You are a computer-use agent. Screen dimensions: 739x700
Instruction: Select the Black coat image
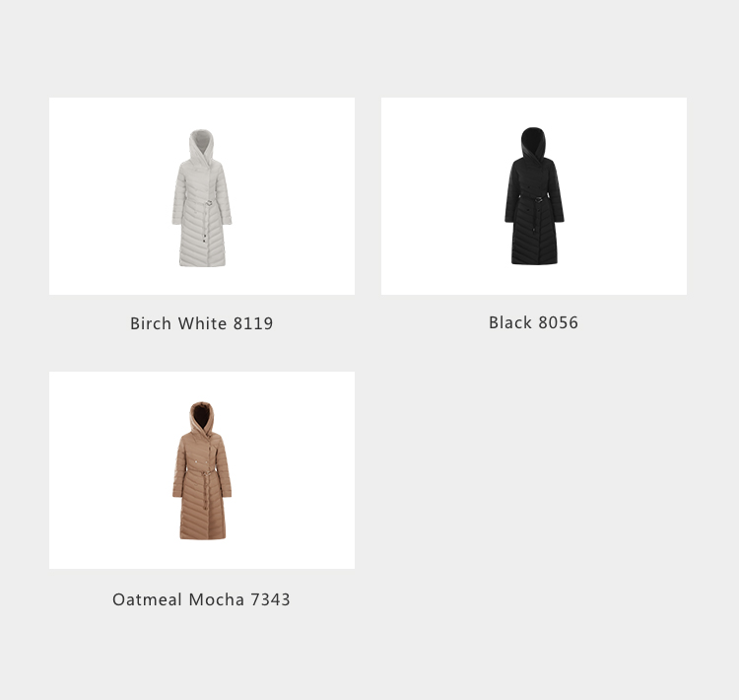[x=533, y=196]
